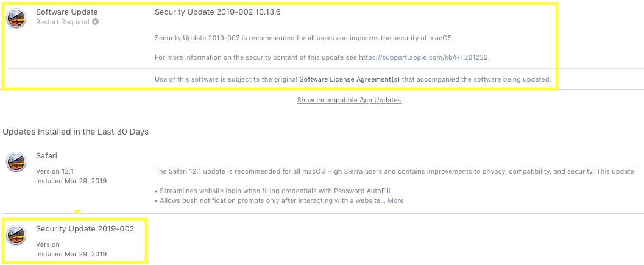
Task: Select the Software Update title
Action: [66, 12]
